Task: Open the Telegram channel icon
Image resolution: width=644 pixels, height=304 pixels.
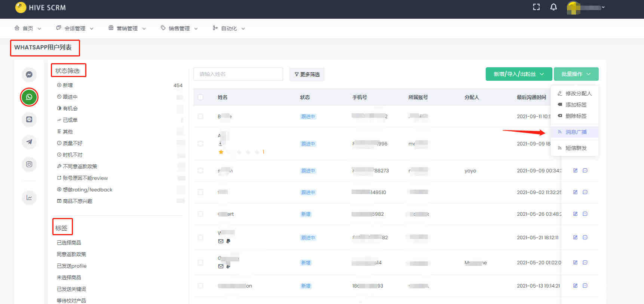Action: click(29, 142)
